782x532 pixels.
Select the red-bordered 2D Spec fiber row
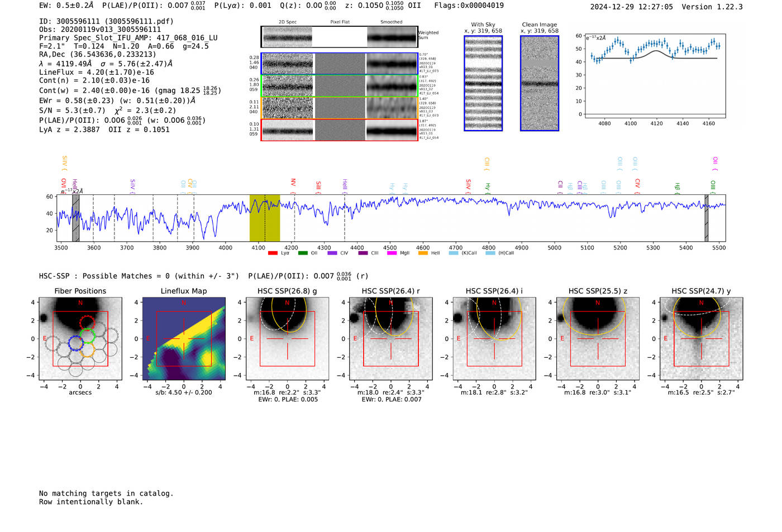point(339,130)
